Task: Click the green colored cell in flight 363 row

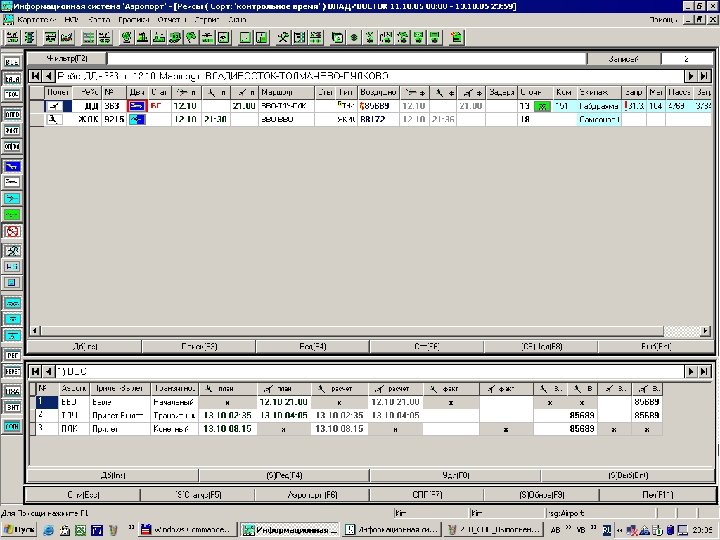Action: tap(543, 106)
